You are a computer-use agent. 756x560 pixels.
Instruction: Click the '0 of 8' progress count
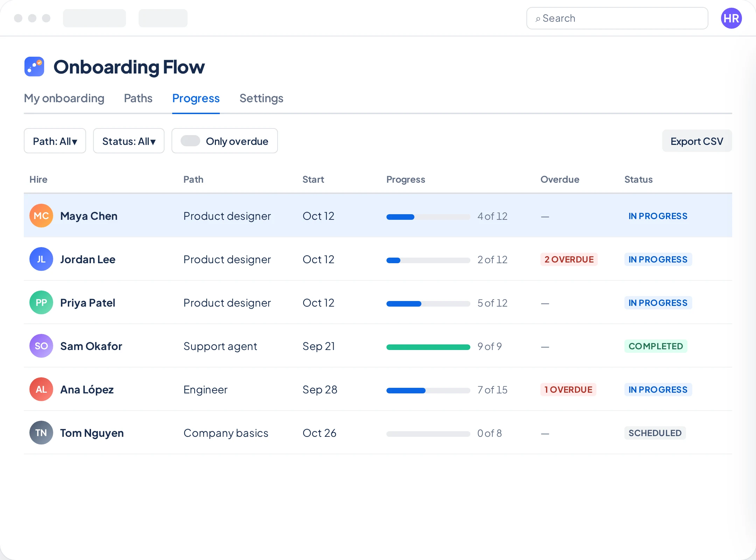click(x=490, y=433)
